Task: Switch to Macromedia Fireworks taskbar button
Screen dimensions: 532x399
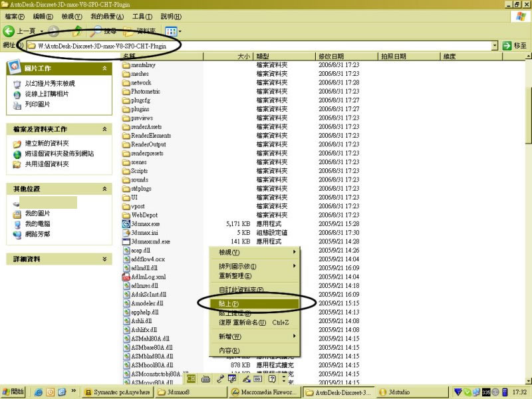Action: pos(265,392)
